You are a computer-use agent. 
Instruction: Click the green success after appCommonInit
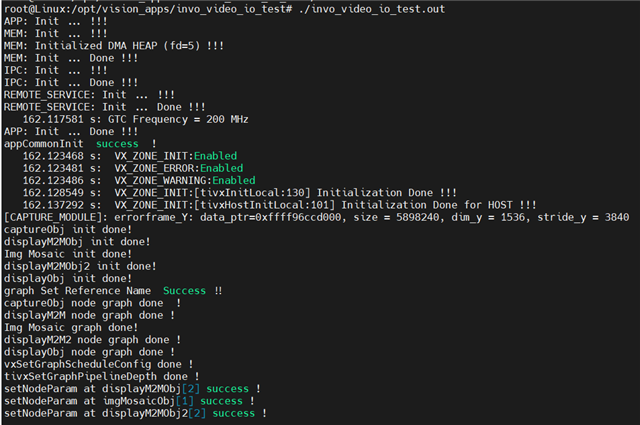116,143
